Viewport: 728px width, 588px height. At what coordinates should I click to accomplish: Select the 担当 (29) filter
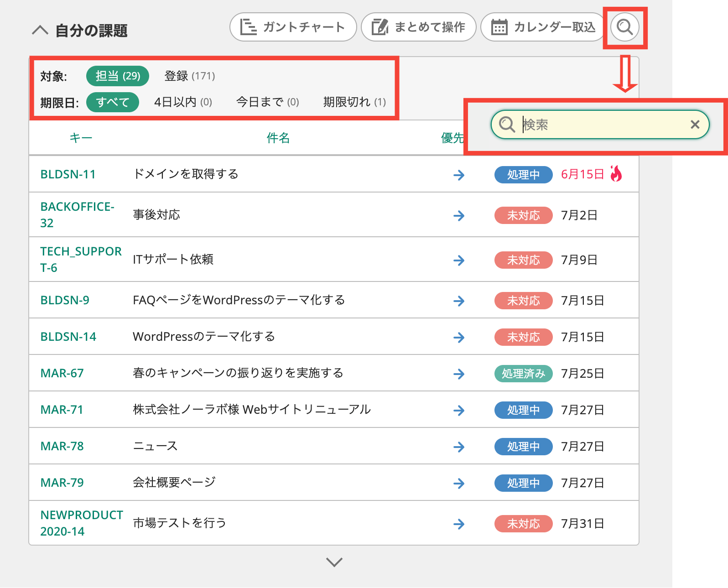[118, 76]
